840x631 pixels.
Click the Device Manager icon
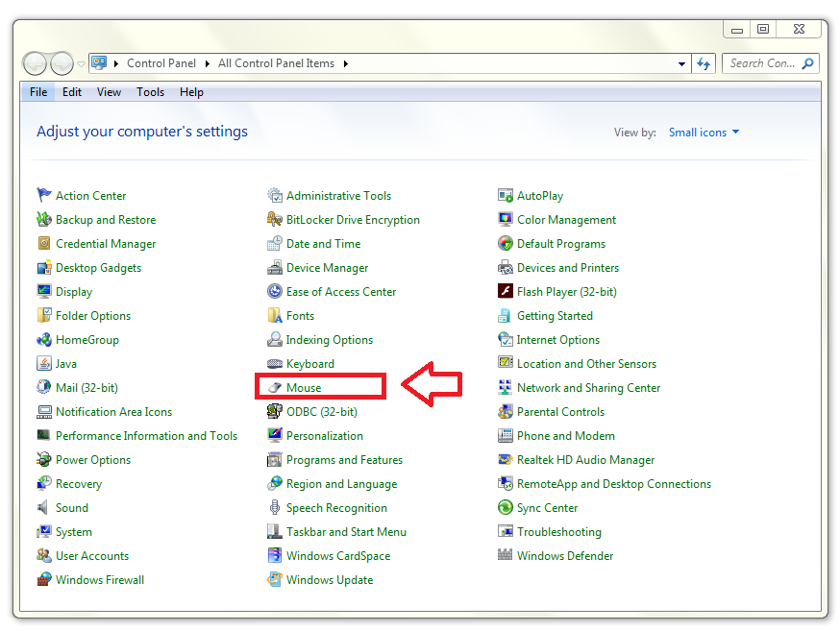point(275,268)
